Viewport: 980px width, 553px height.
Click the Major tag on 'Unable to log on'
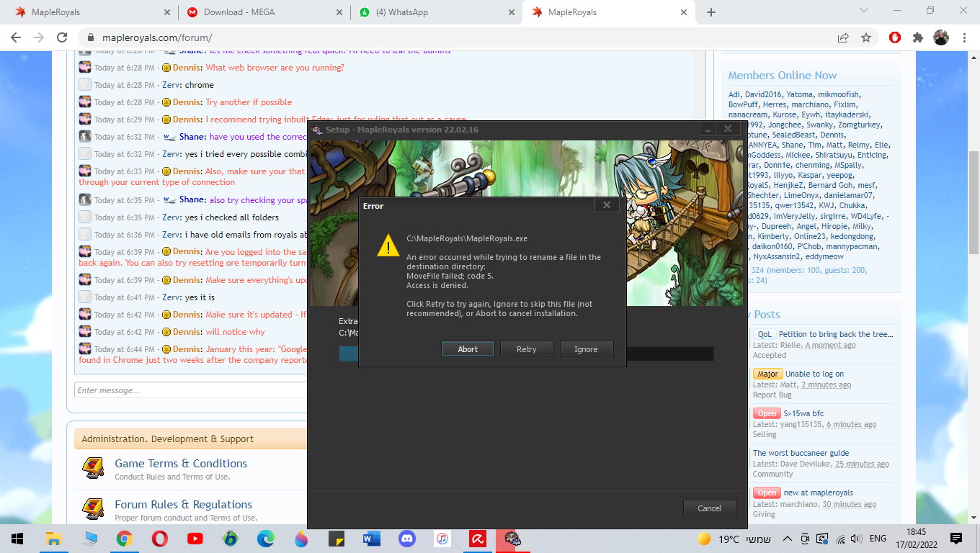coord(767,374)
